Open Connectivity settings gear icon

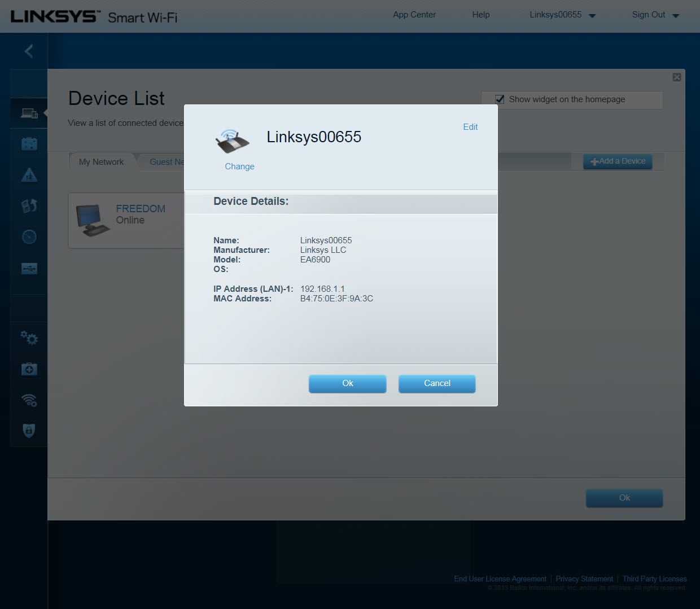pyautogui.click(x=29, y=338)
